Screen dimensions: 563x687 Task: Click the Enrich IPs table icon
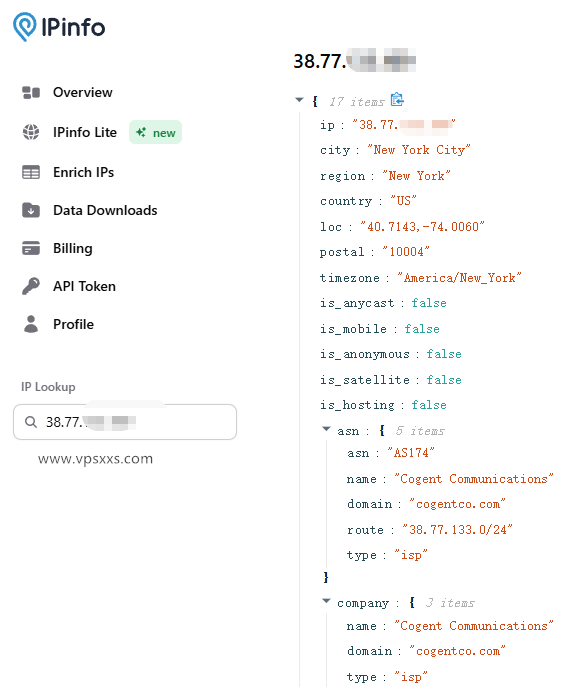click(31, 172)
